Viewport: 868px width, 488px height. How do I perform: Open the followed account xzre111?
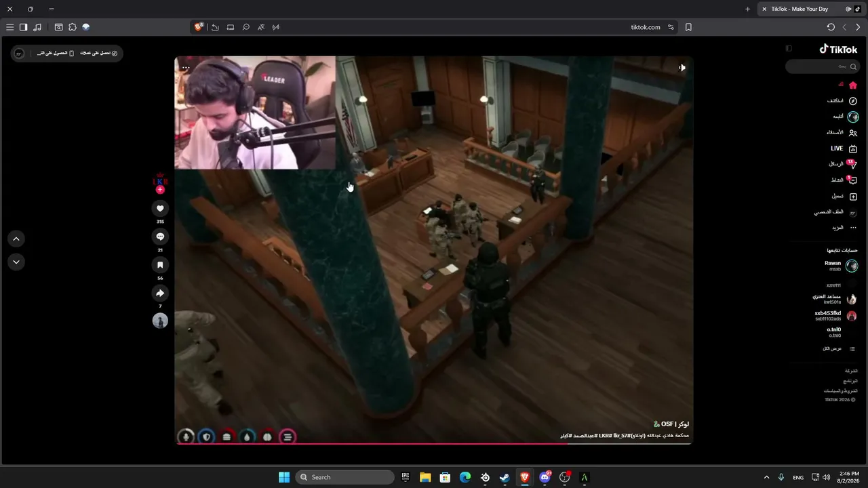(x=841, y=285)
